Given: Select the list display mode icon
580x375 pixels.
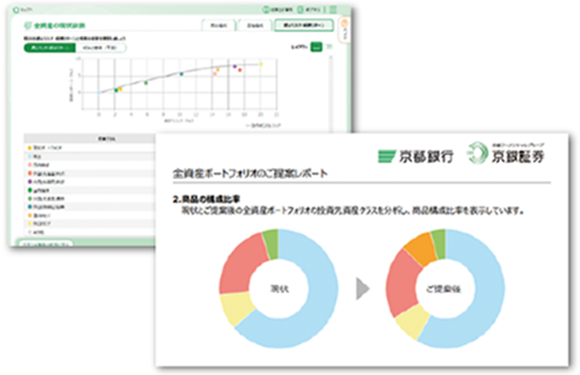Looking at the screenshot, I should pos(329,47).
